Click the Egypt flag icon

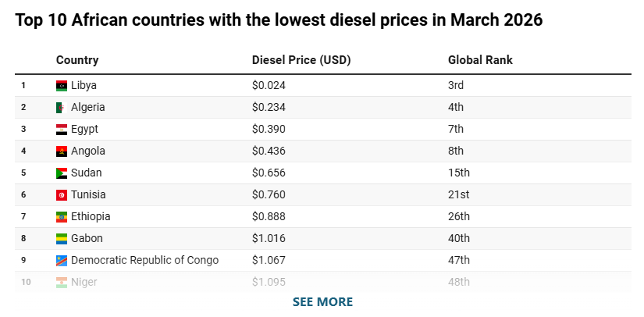coord(62,129)
